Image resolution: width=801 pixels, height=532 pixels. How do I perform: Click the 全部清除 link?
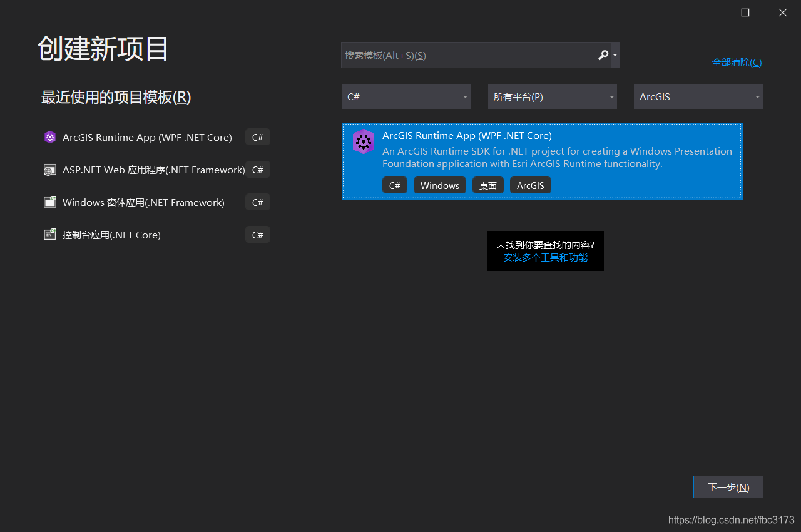coord(737,62)
